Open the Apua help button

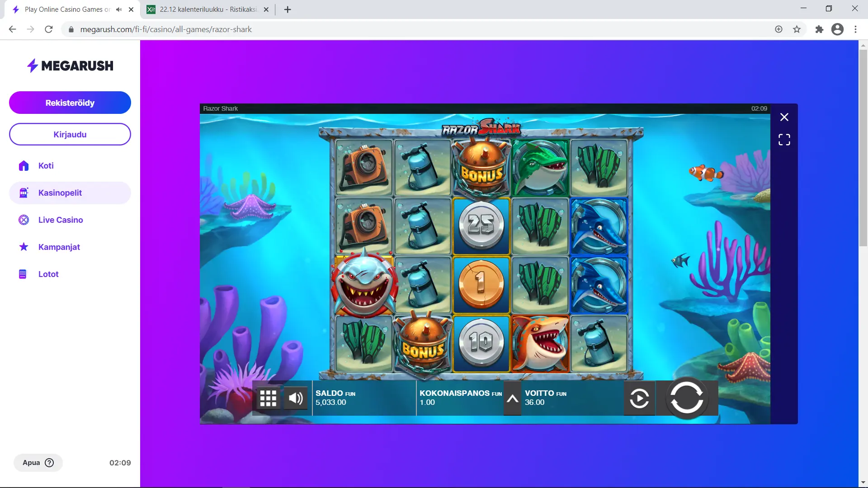point(38,463)
